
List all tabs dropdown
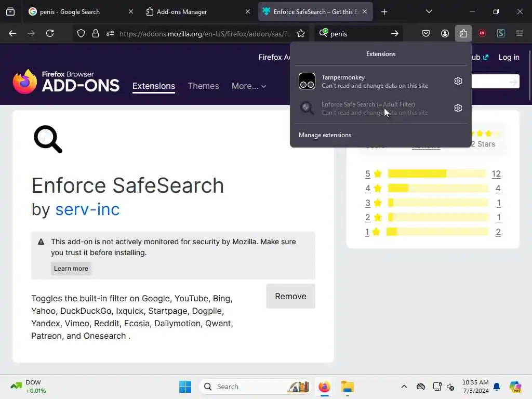[429, 11]
